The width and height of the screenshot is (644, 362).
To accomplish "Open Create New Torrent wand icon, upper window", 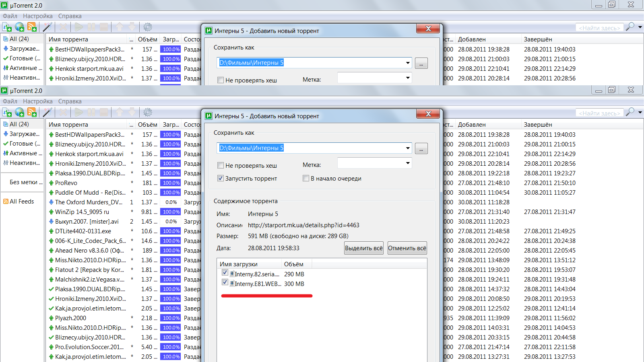I will tap(47, 27).
